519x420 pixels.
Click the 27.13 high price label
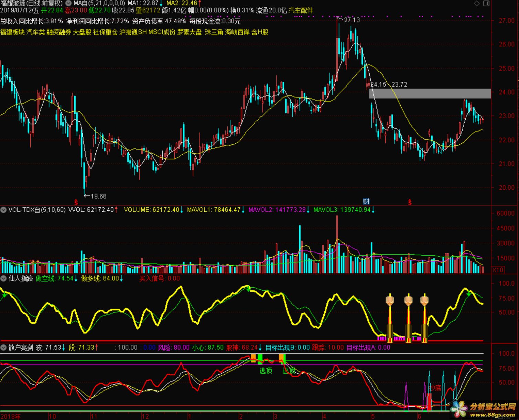click(x=352, y=20)
